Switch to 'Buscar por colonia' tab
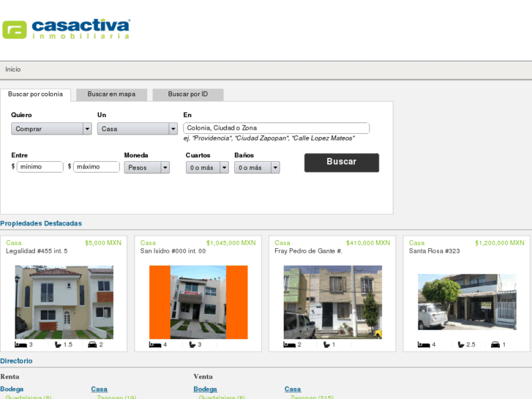This screenshot has height=399, width=532. point(35,94)
